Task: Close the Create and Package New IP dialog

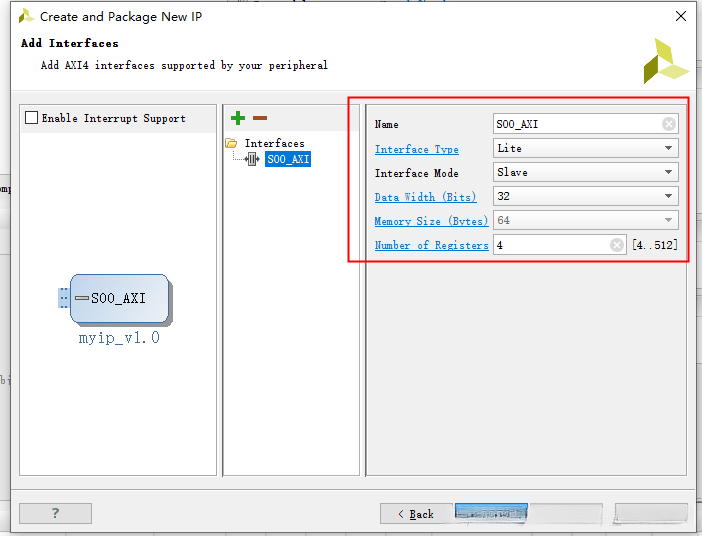Action: [x=681, y=17]
